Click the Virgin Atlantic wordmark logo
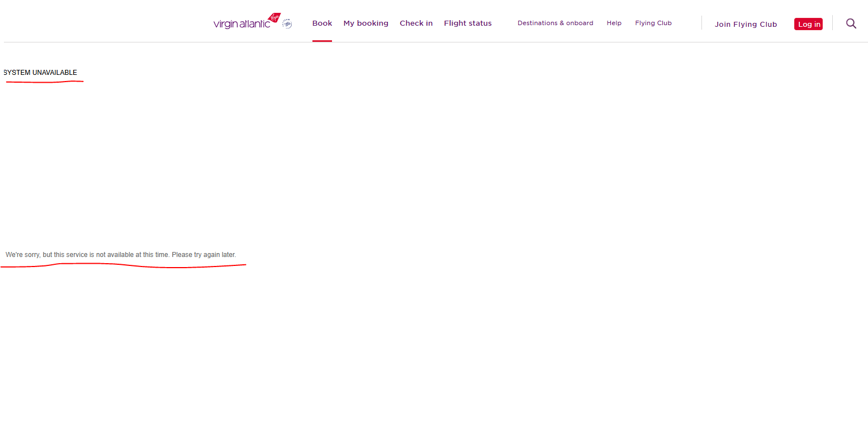Viewport: 868px width, 433px height. tap(241, 24)
